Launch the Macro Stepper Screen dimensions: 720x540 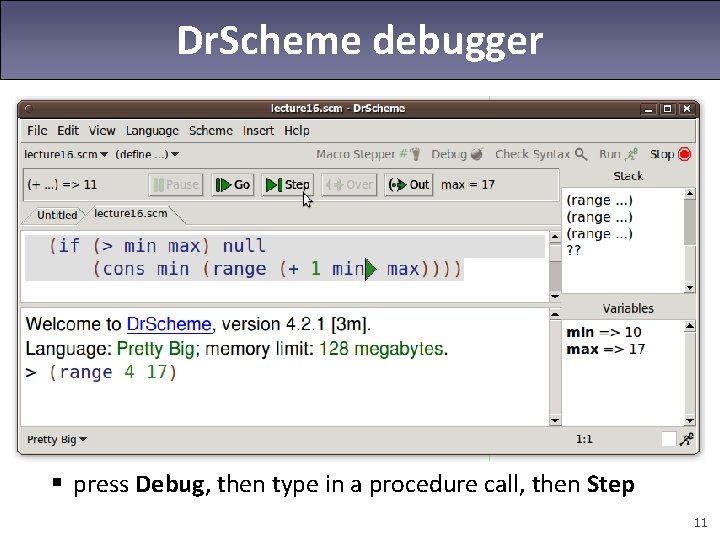(368, 154)
